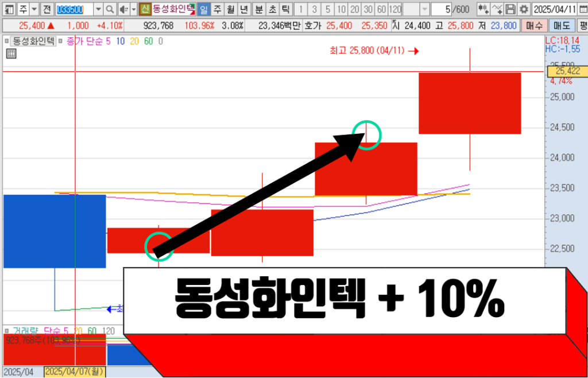Viewport: 588px width, 378px height.
Task: Click the small square before 동성화인텍 label
Action: (6, 41)
